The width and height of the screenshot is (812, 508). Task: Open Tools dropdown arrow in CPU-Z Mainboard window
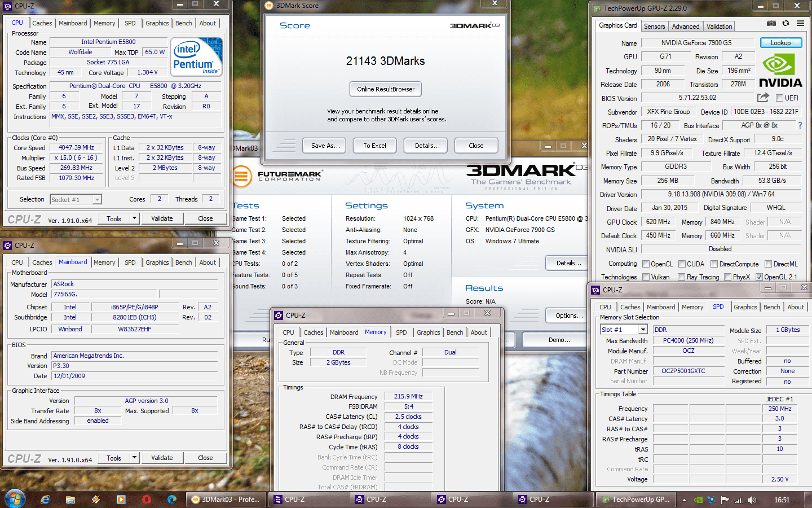pos(134,458)
